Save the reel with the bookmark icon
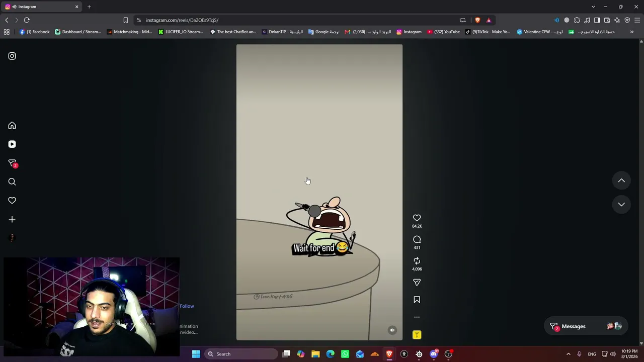This screenshot has height=362, width=644. (417, 300)
